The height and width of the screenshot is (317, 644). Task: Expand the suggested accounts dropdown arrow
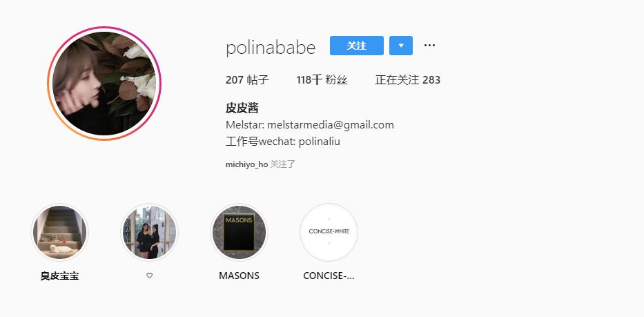[401, 46]
